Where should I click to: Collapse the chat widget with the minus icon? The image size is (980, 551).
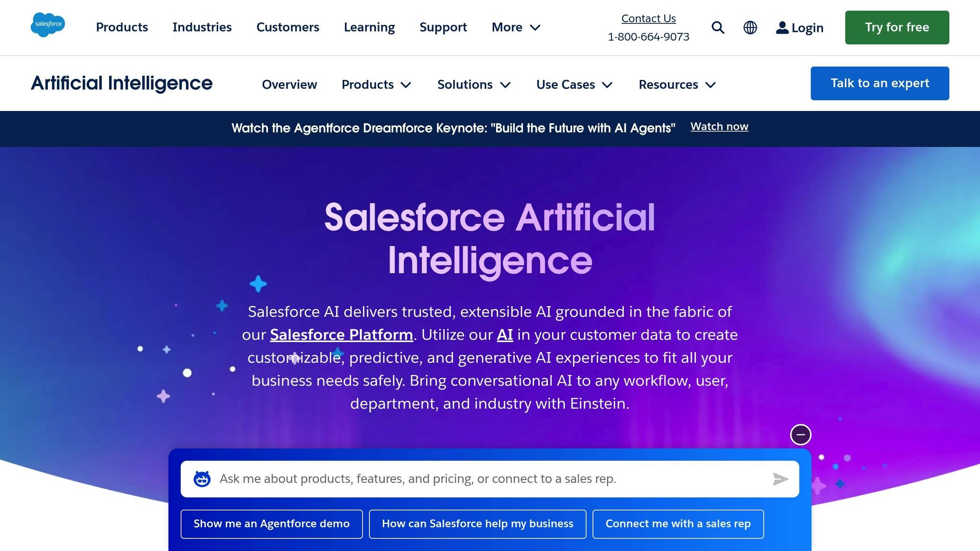801,434
